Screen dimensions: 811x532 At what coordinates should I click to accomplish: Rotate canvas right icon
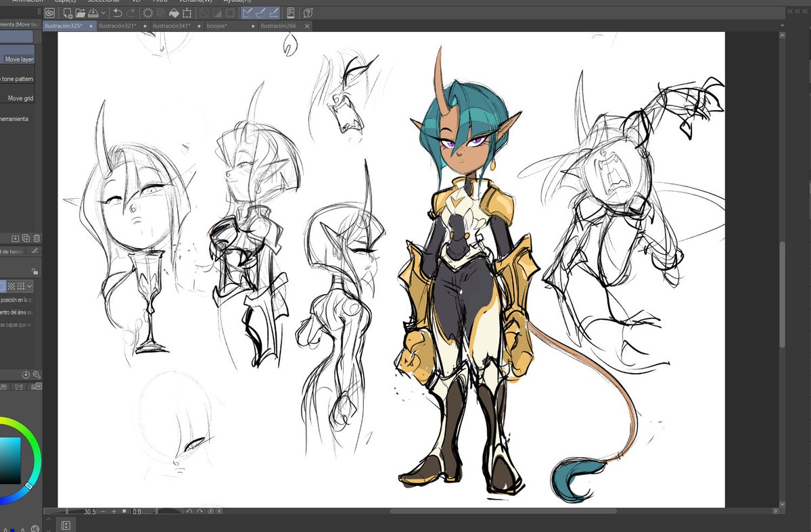pyautogui.click(x=200, y=511)
